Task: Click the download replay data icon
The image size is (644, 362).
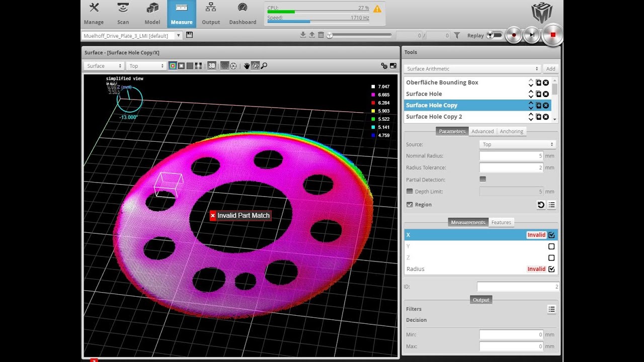Action: [303, 35]
